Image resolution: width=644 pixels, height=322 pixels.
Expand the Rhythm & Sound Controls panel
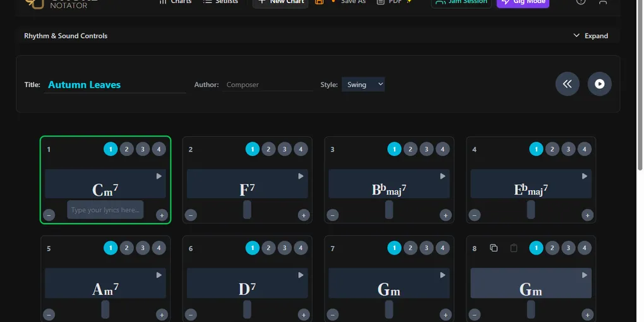[590, 36]
